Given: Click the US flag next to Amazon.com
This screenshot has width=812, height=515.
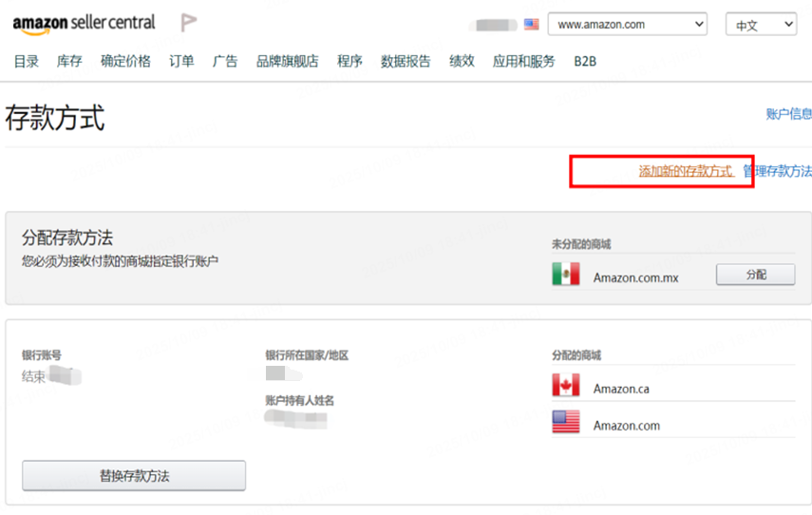Looking at the screenshot, I should tap(565, 422).
